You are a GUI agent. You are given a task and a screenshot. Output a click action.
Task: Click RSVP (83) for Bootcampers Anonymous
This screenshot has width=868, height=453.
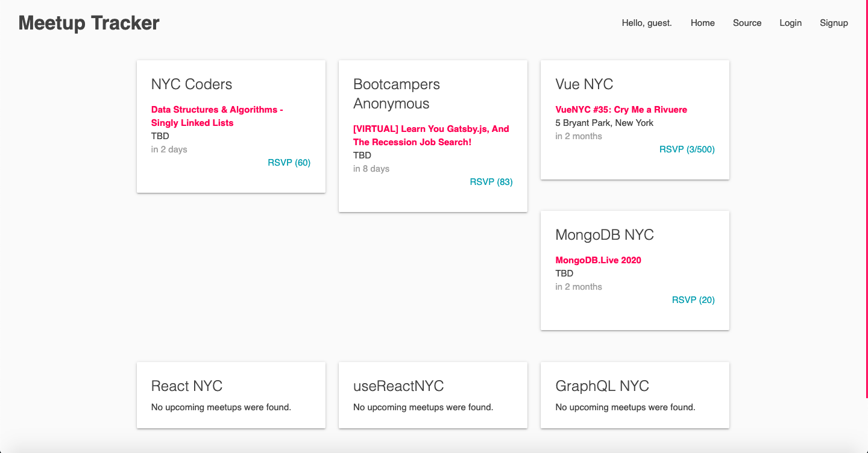[x=491, y=182]
